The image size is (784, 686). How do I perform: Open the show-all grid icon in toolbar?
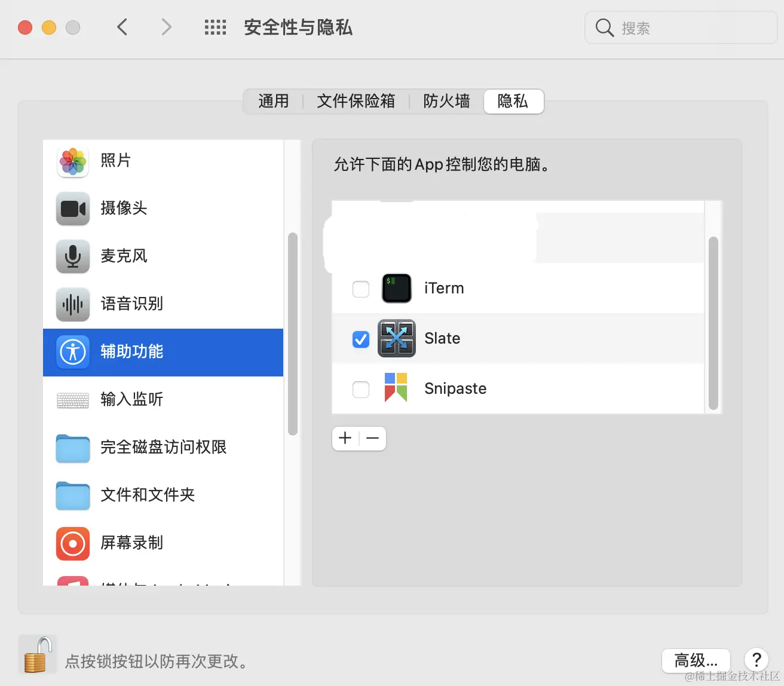[215, 27]
